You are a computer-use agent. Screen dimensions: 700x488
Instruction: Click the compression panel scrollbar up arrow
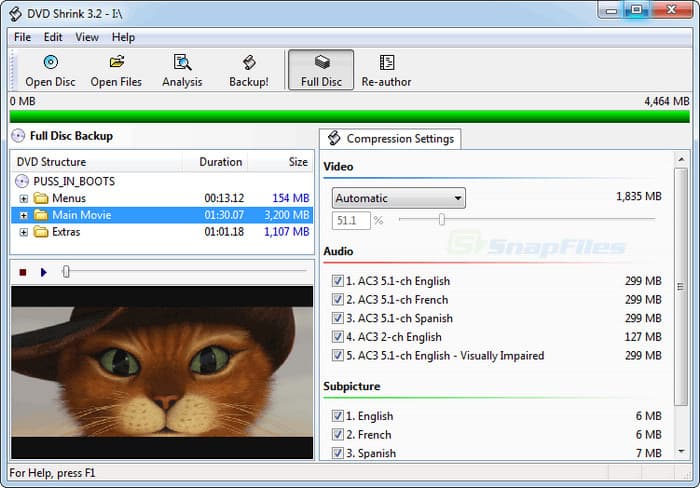coord(681,159)
